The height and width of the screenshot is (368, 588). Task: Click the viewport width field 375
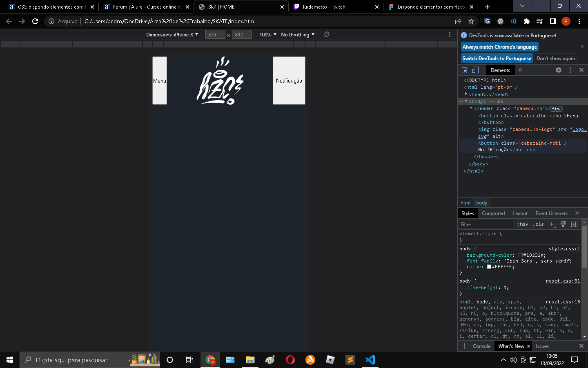pos(215,34)
